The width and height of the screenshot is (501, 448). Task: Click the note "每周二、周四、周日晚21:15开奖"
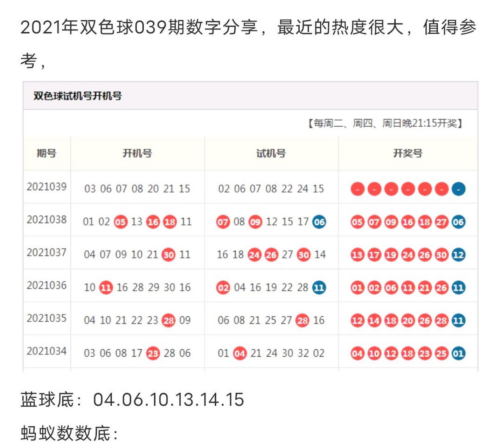pyautogui.click(x=385, y=123)
